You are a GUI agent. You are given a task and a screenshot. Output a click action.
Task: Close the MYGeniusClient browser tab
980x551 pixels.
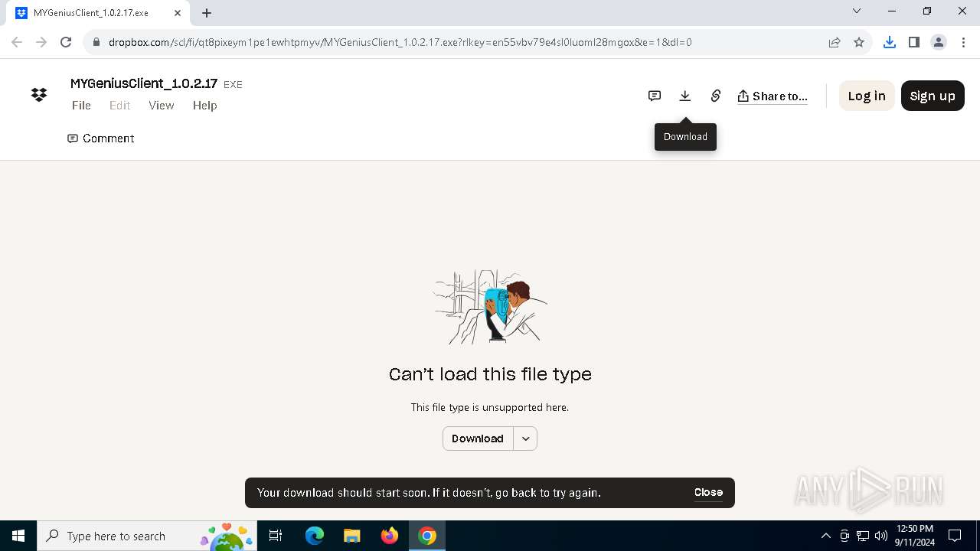[x=178, y=13]
